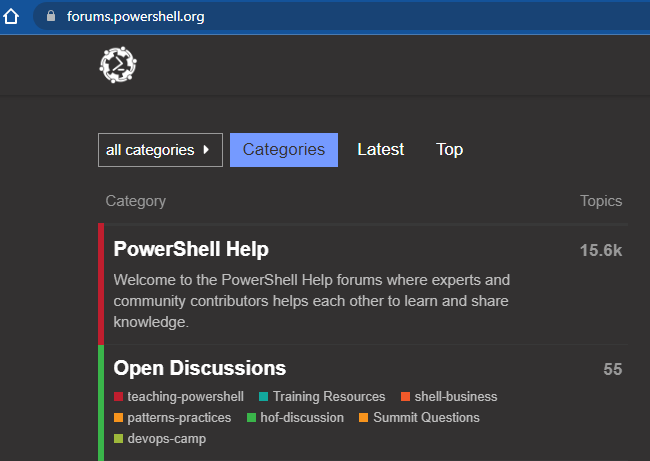Click the browser home icon

click(x=12, y=16)
